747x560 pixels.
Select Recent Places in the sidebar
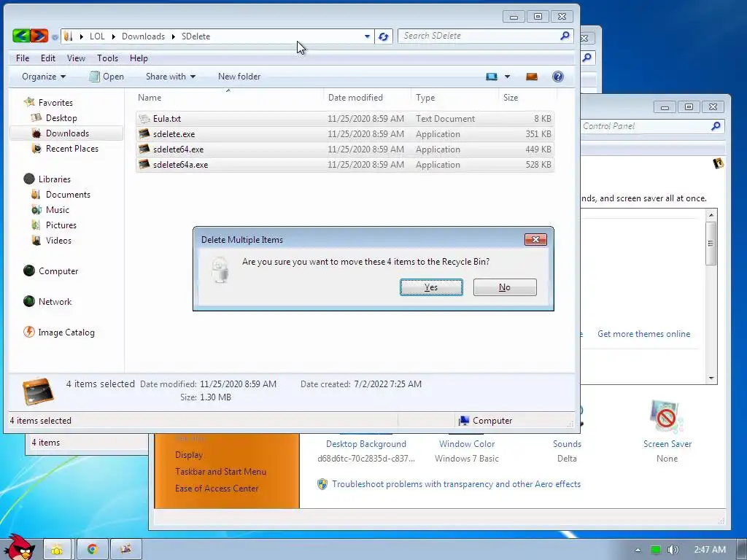(72, 149)
